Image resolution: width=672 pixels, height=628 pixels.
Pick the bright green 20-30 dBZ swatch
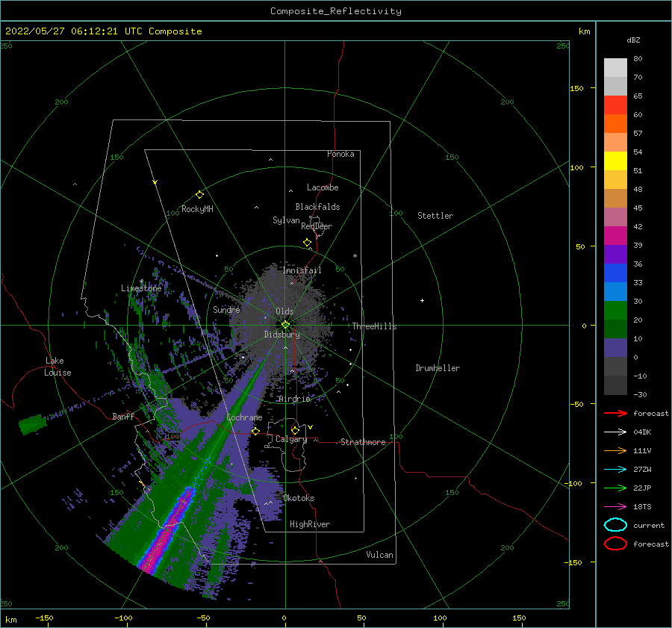tap(615, 310)
